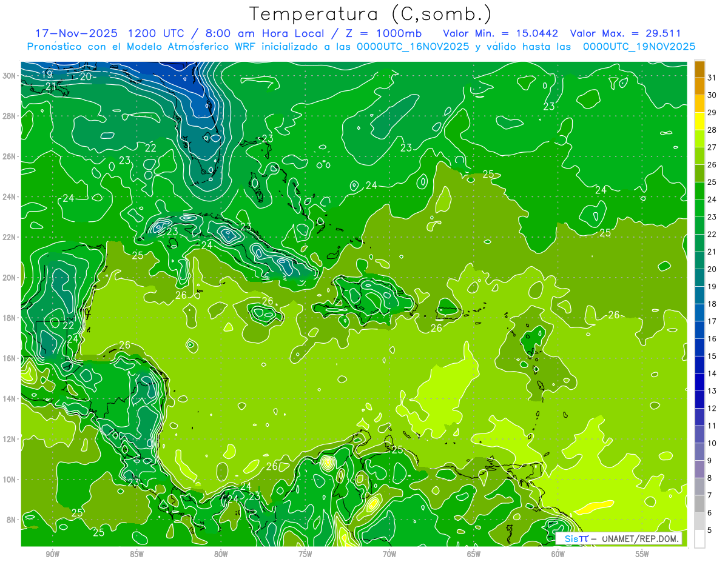This screenshot has width=728, height=562.
Task: Click the init time "0000UTC_16NOV2025"
Action: pyautogui.click(x=413, y=47)
